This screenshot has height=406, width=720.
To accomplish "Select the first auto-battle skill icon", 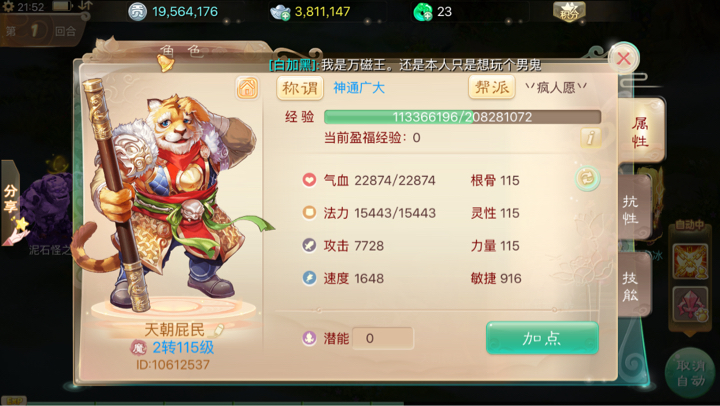I will [x=690, y=261].
